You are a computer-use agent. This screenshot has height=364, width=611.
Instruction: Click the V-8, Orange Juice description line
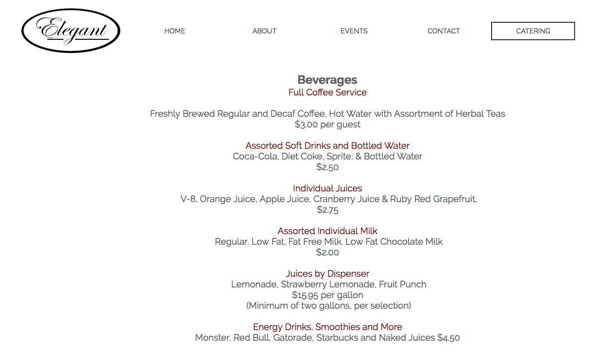[x=329, y=199]
